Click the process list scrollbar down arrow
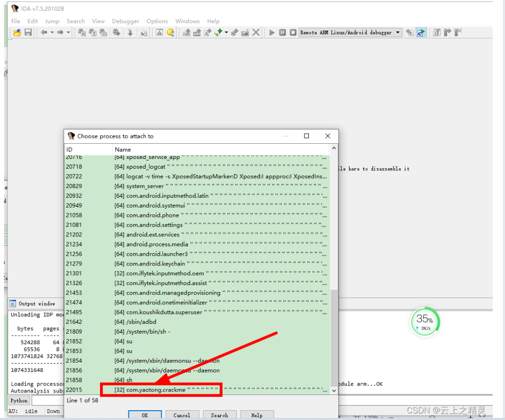 [x=334, y=391]
